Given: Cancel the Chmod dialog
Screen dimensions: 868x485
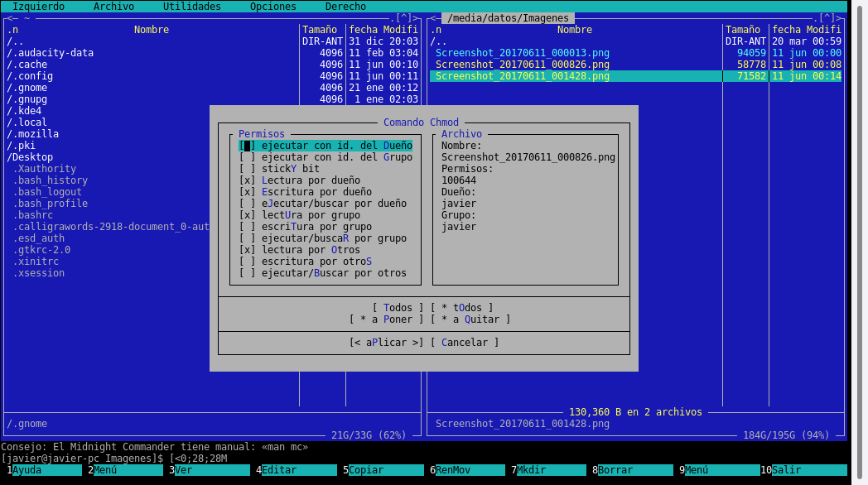Looking at the screenshot, I should click(465, 343).
